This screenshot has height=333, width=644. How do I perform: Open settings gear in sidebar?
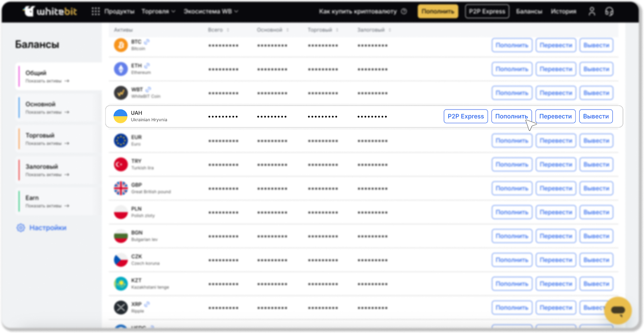(21, 228)
